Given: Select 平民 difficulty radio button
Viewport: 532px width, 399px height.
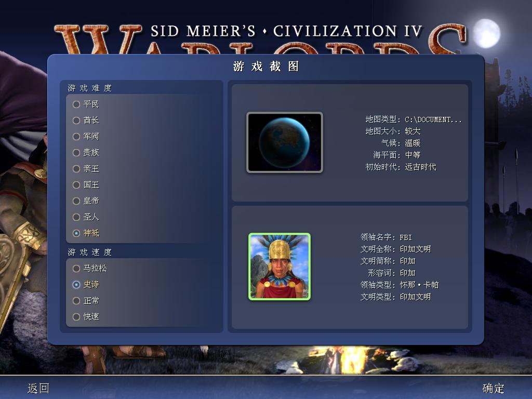Looking at the screenshot, I should tap(86, 104).
